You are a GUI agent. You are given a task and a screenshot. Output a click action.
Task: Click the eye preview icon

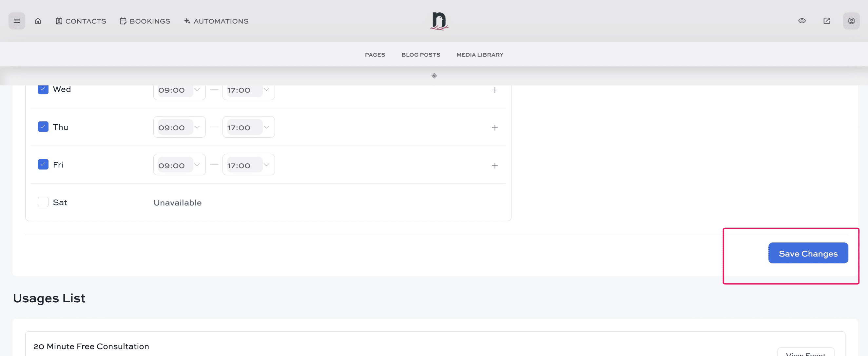click(801, 21)
